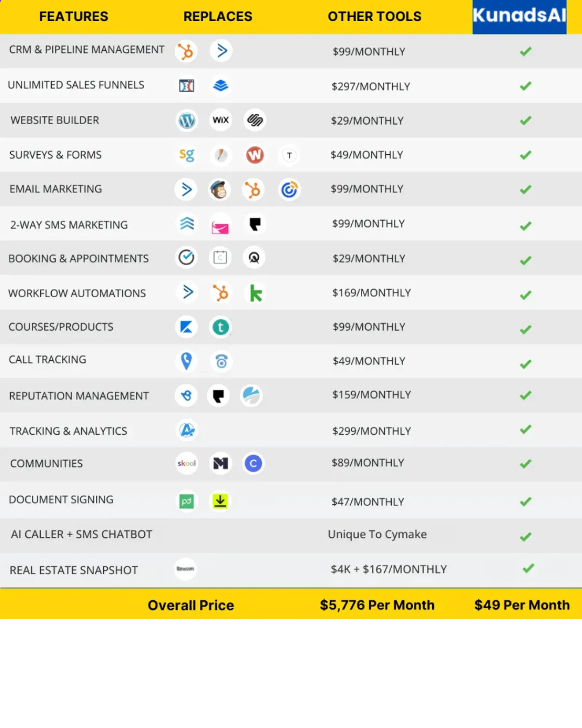The image size is (582, 728).
Task: Click the checkmark for CRM & Pipeline Management
Action: (525, 51)
